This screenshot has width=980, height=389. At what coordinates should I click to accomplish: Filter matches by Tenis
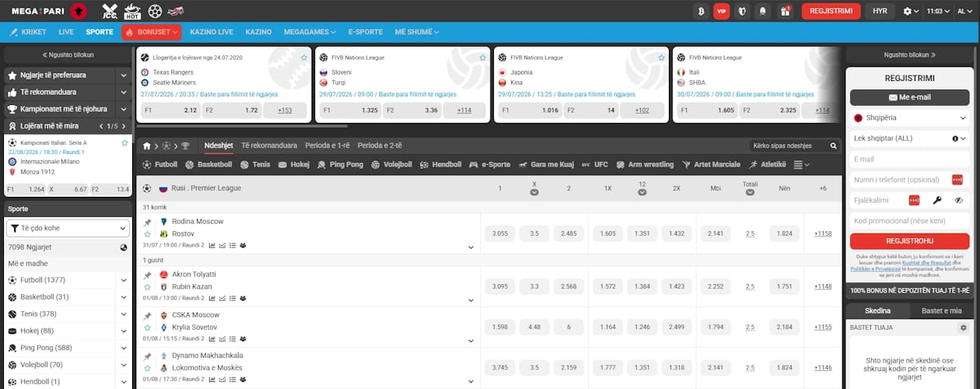point(255,165)
